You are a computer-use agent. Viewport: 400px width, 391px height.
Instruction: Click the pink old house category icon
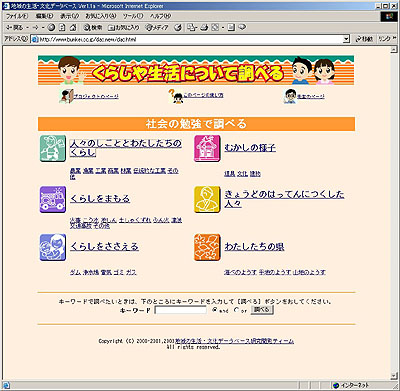point(207,148)
